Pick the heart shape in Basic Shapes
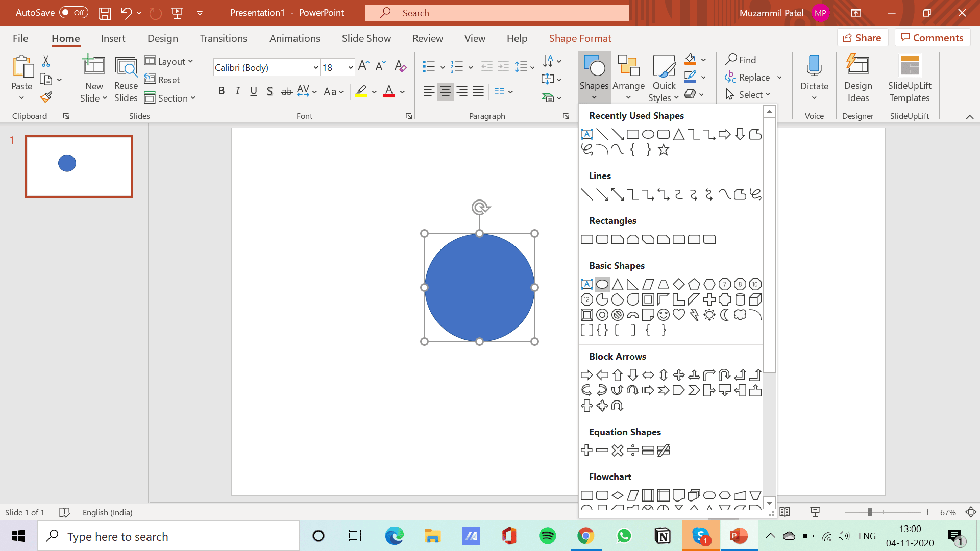The image size is (980, 551). (x=679, y=315)
